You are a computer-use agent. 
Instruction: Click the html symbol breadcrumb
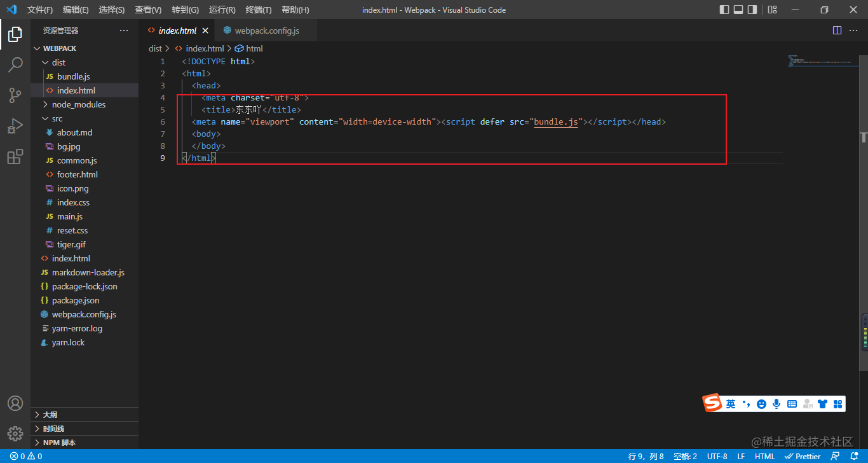(x=248, y=48)
